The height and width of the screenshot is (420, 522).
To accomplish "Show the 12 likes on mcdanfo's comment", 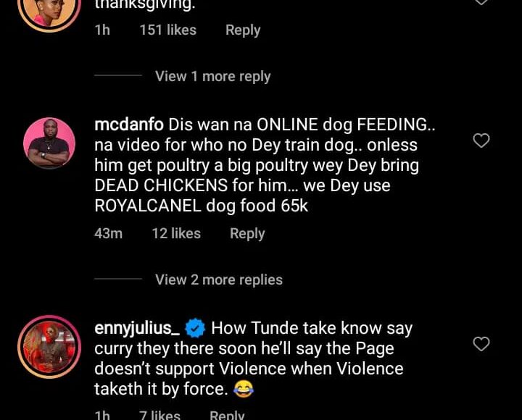I will coord(175,234).
